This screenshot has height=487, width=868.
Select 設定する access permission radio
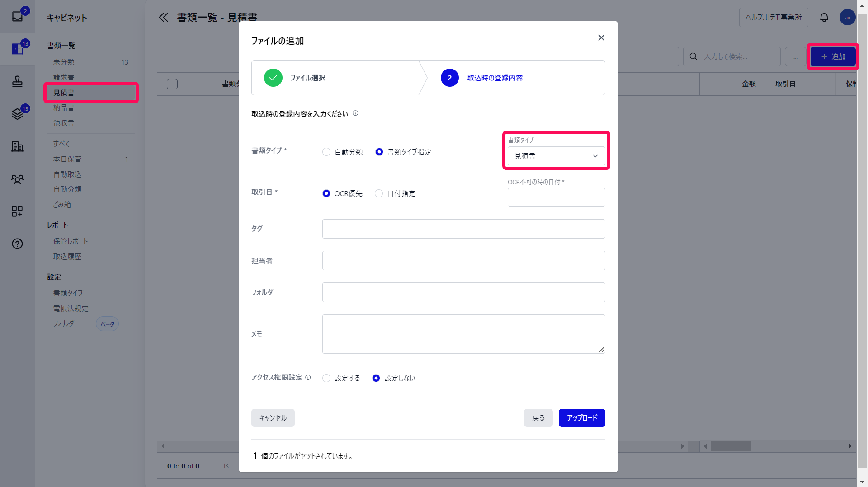click(326, 378)
